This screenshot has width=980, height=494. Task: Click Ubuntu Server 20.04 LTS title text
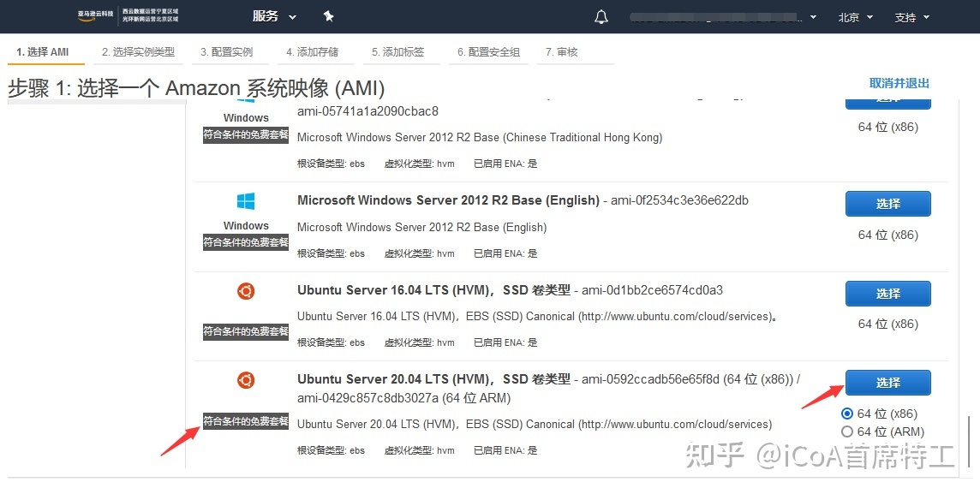(x=433, y=379)
